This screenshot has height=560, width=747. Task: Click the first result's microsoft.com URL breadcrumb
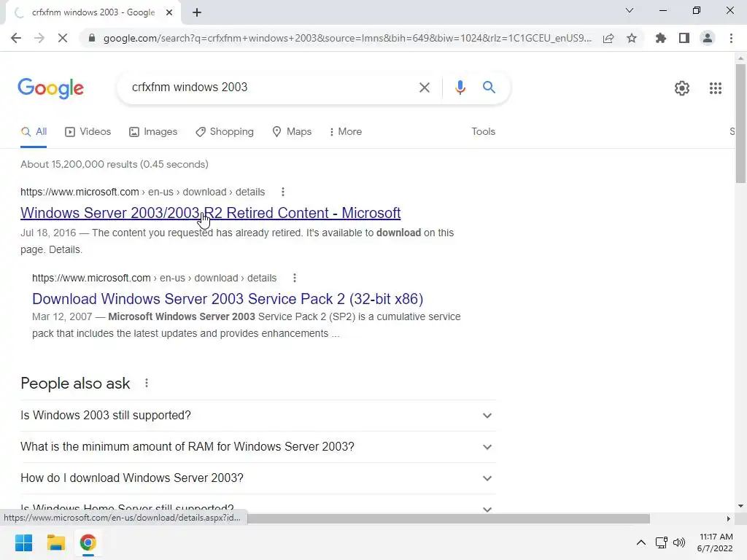[142, 192]
